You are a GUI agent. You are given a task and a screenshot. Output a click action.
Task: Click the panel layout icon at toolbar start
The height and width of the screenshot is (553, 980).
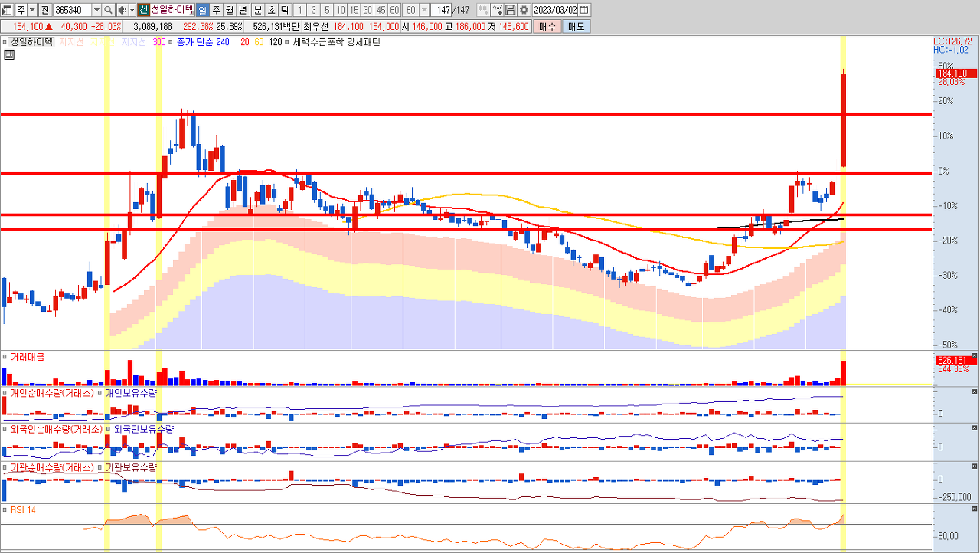pyautogui.click(x=7, y=10)
